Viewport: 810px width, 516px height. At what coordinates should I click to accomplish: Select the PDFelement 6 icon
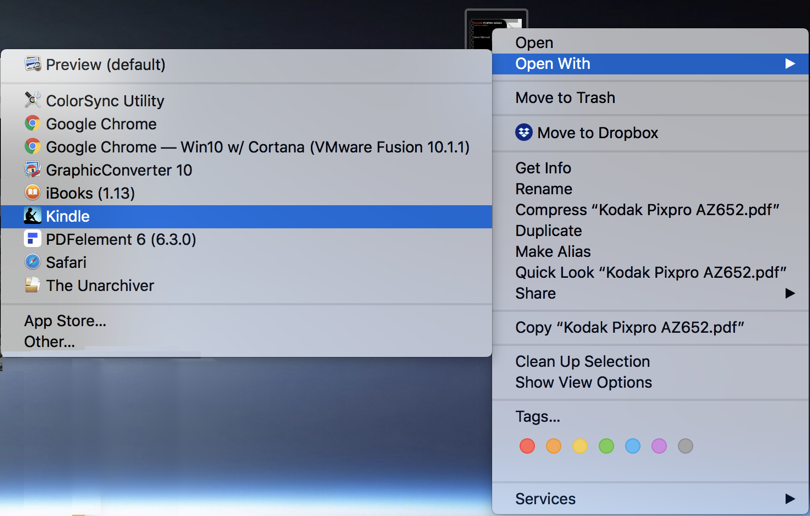pyautogui.click(x=32, y=239)
